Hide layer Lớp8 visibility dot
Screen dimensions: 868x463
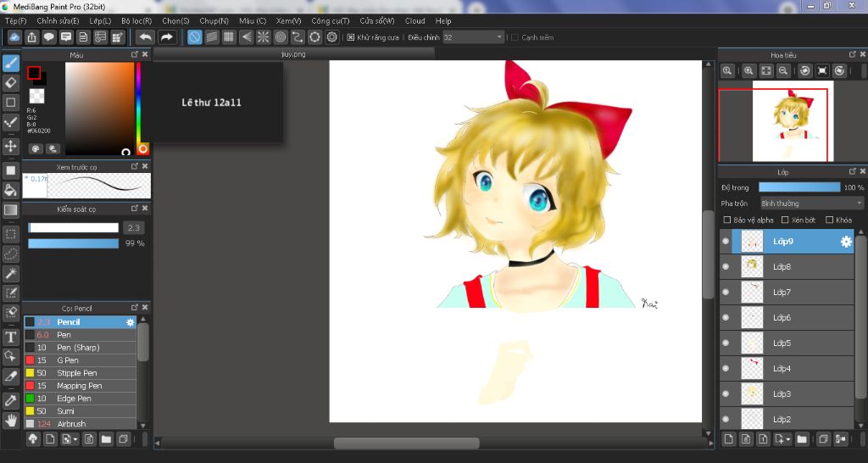726,267
